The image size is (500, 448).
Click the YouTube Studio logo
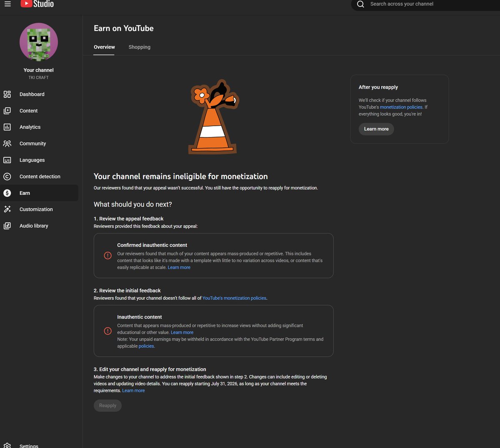pos(37,4)
